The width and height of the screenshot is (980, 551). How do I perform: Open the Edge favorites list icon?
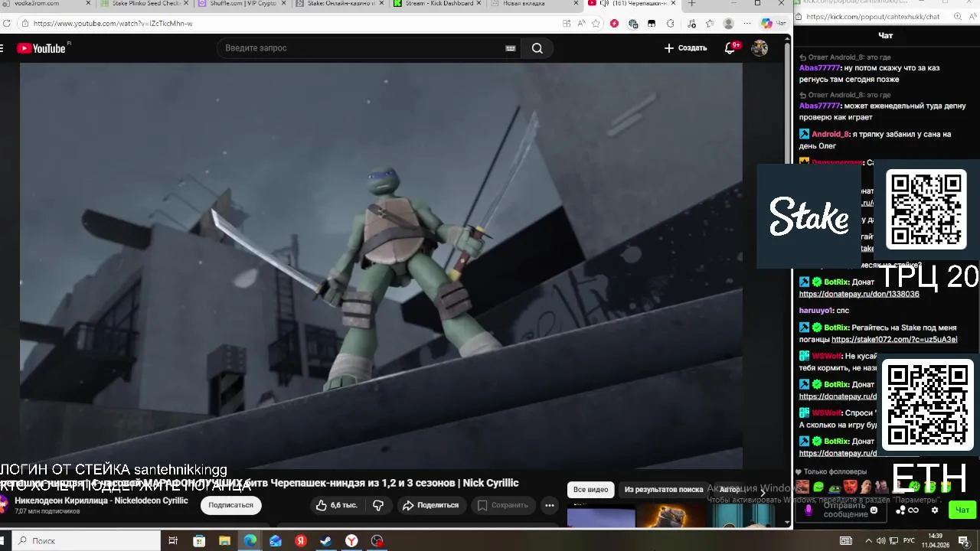pyautogui.click(x=709, y=24)
